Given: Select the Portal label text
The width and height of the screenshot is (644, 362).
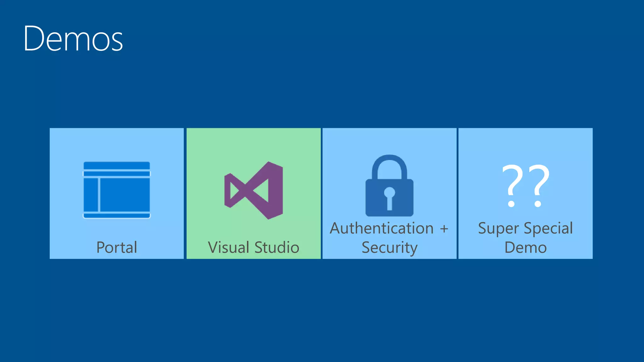Looking at the screenshot, I should [117, 247].
